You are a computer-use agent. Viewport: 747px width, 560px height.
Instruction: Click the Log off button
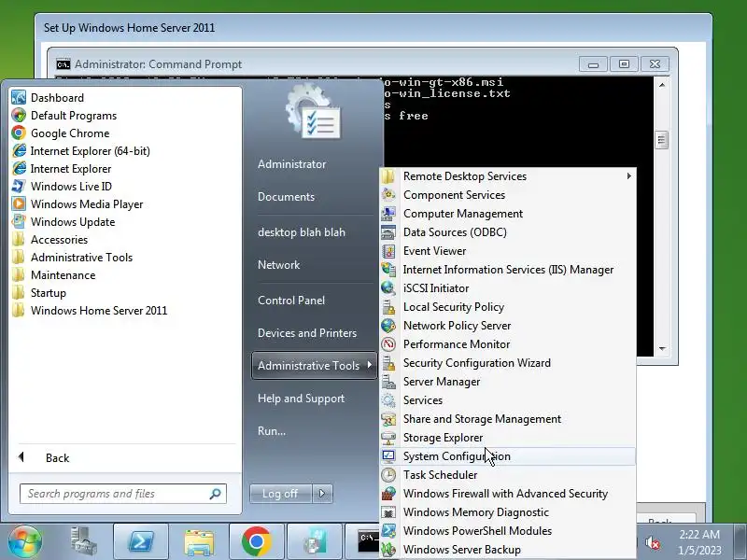280,494
